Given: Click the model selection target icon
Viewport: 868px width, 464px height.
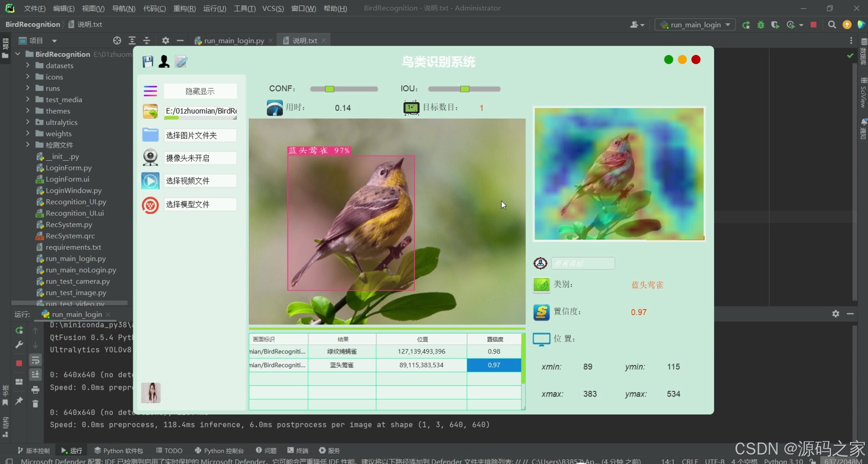Looking at the screenshot, I should pyautogui.click(x=150, y=205).
